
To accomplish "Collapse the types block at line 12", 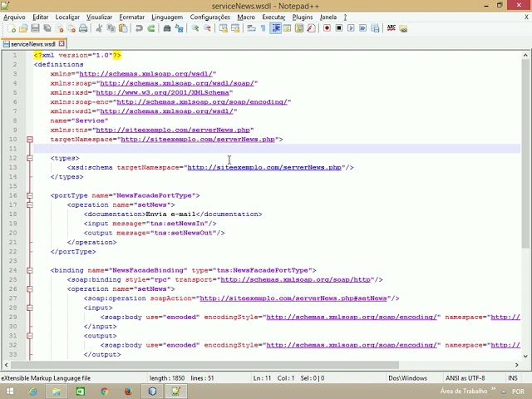I will [30, 158].
